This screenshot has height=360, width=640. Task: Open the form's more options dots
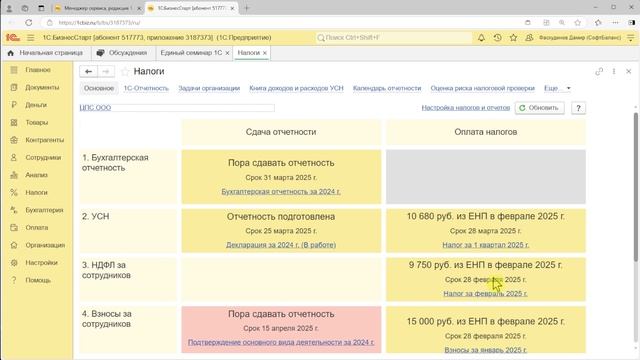(614, 71)
